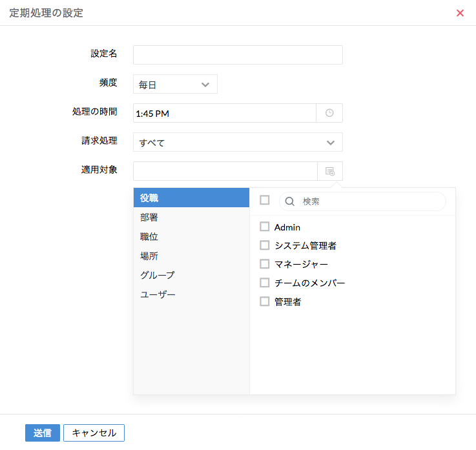Select the チームのメンバー checkbox
The image size is (476, 450).
click(264, 283)
